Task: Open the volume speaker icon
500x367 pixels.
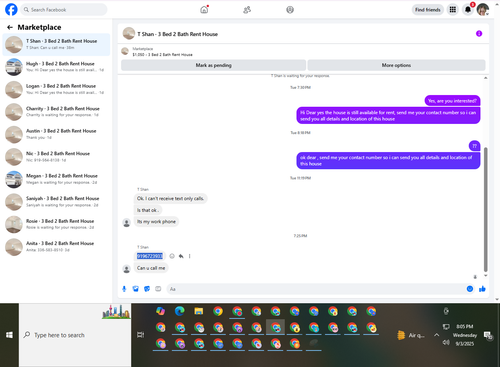Action: tap(446, 343)
